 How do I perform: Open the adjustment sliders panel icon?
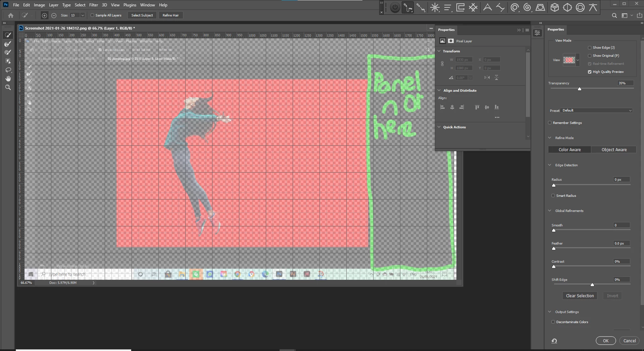(537, 33)
